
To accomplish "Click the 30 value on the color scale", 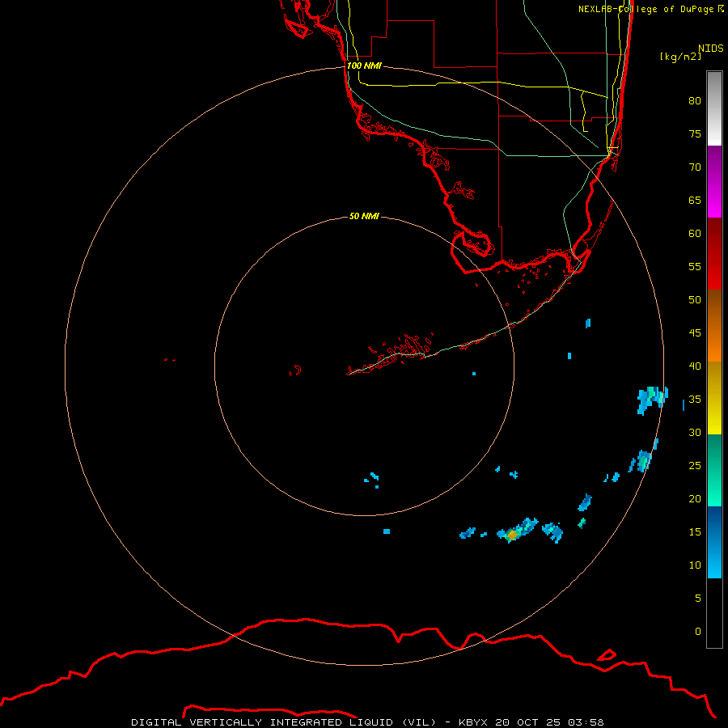I will click(695, 432).
